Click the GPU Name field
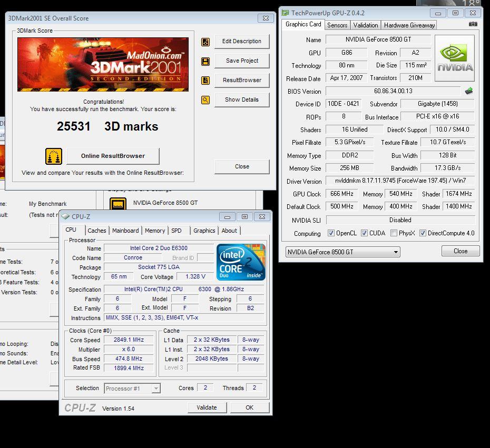The width and height of the screenshot is (490, 448). click(378, 39)
